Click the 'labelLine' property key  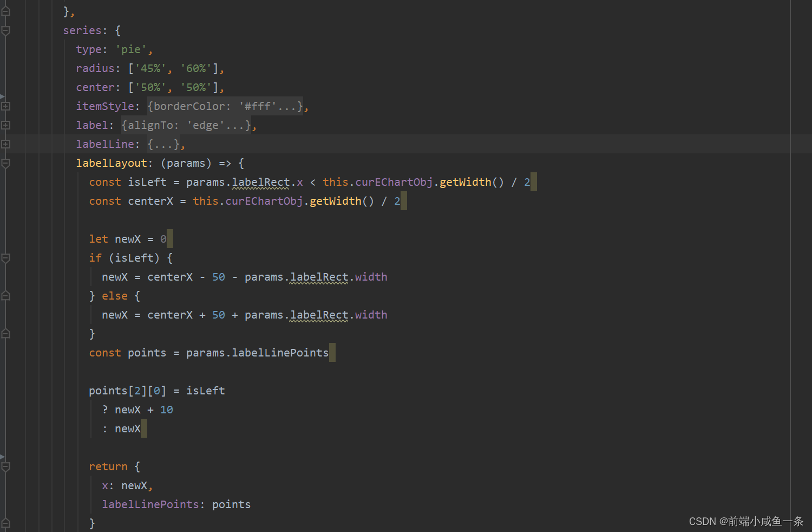pyautogui.click(x=105, y=144)
